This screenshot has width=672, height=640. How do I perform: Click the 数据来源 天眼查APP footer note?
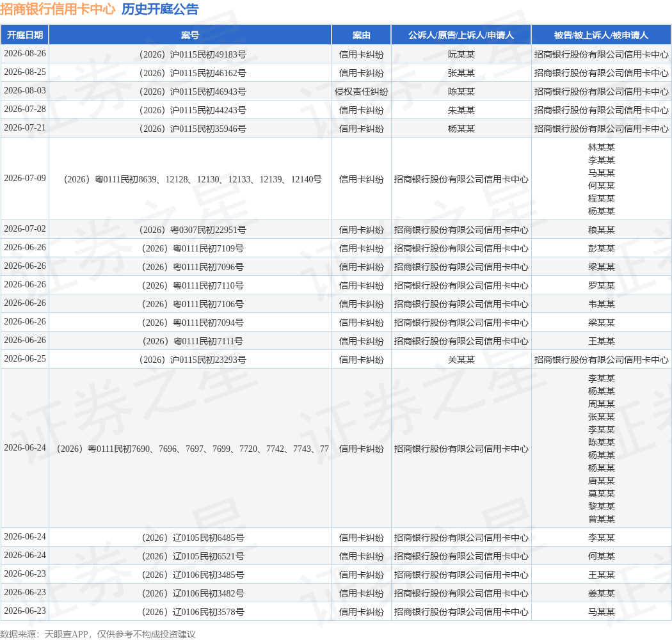(x=98, y=634)
